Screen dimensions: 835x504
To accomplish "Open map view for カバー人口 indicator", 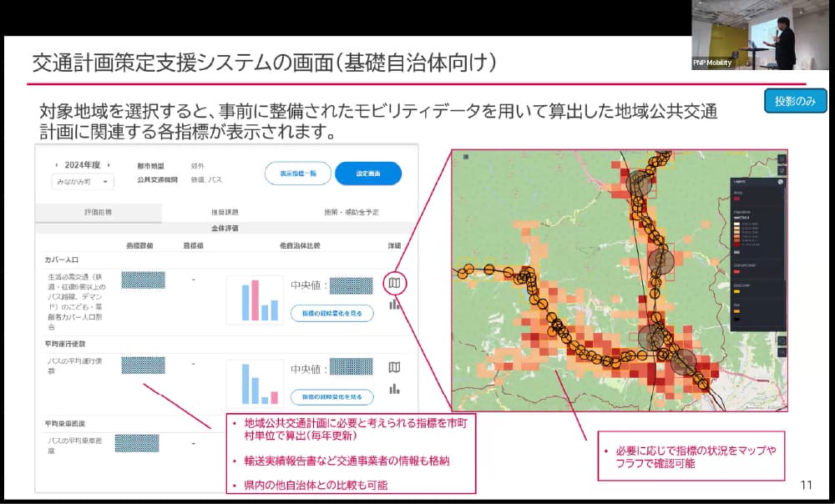I will tap(395, 284).
